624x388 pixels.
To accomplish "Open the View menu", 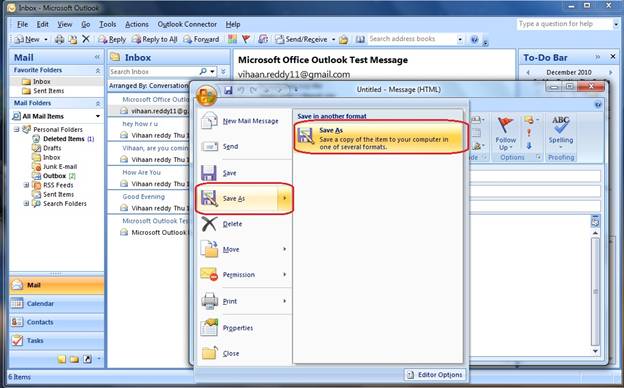I will 64,24.
